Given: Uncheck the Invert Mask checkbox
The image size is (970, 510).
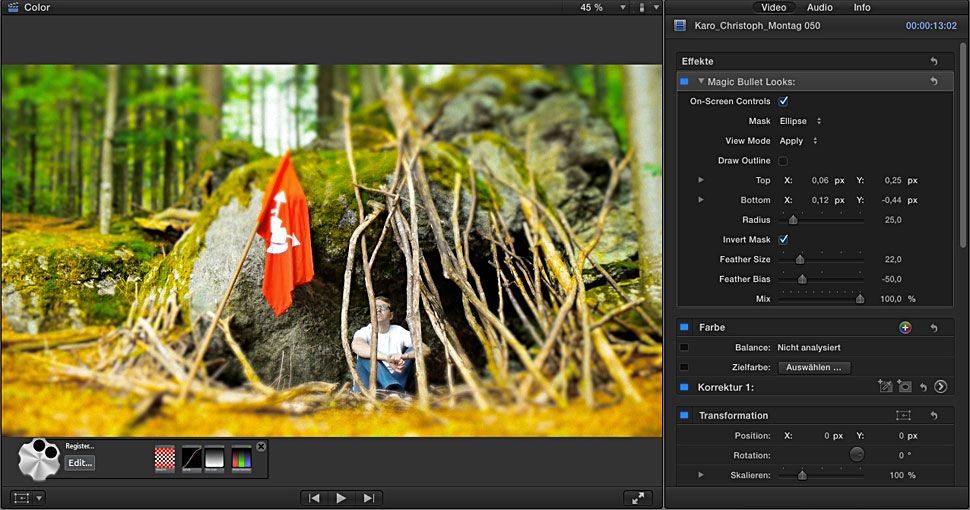Looking at the screenshot, I should click(x=783, y=240).
